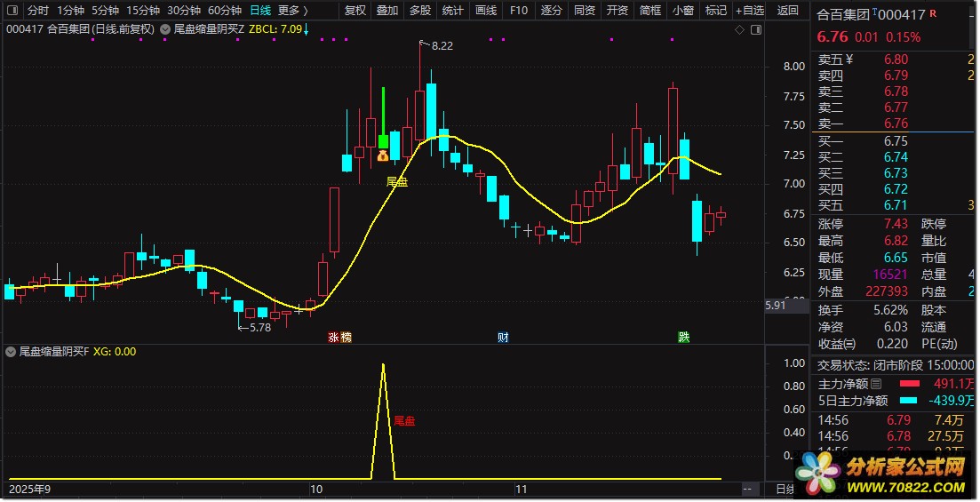Expand the 尾盘缩量阴买F indicator dropdown
The height and width of the screenshot is (502, 980).
click(10, 352)
